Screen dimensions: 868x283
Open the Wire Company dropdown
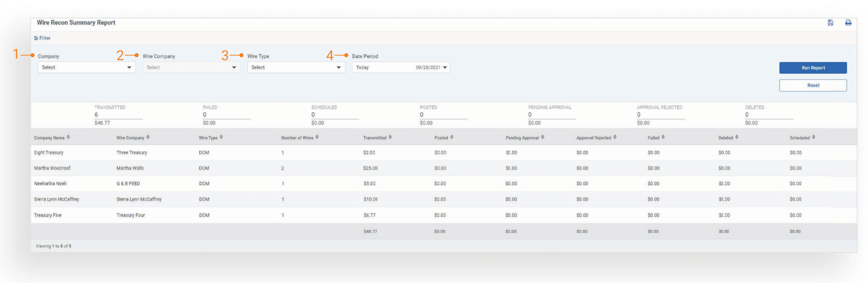(x=191, y=67)
